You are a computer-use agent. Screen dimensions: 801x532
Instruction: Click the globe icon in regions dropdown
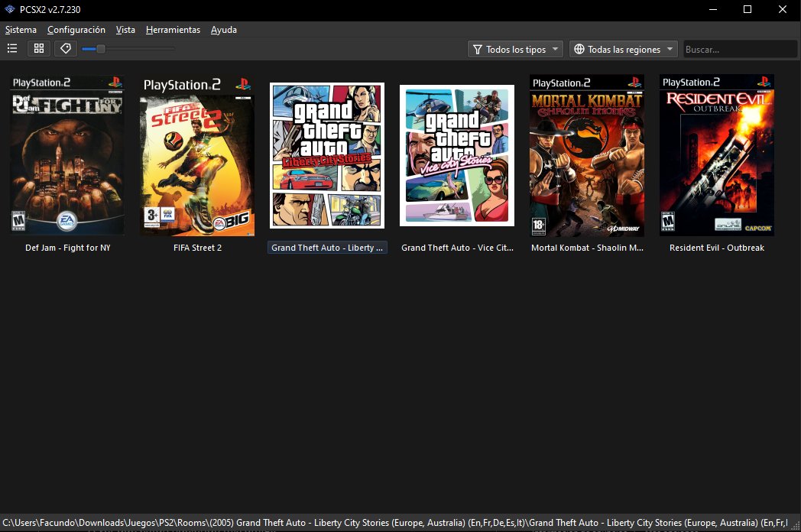coord(579,49)
